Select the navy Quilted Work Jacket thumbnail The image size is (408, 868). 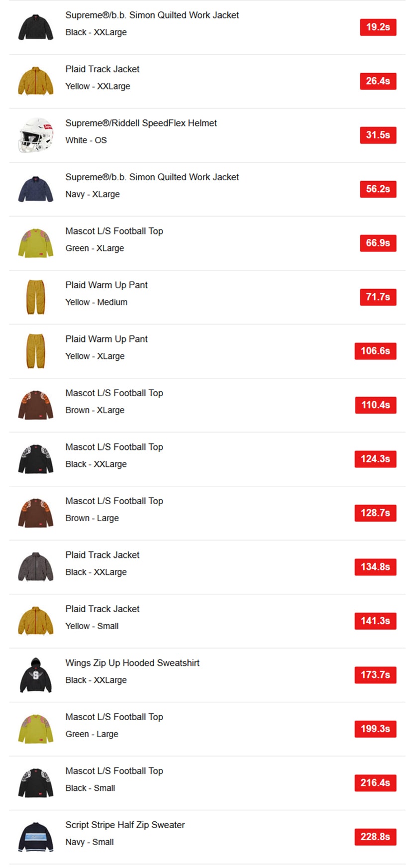click(36, 189)
